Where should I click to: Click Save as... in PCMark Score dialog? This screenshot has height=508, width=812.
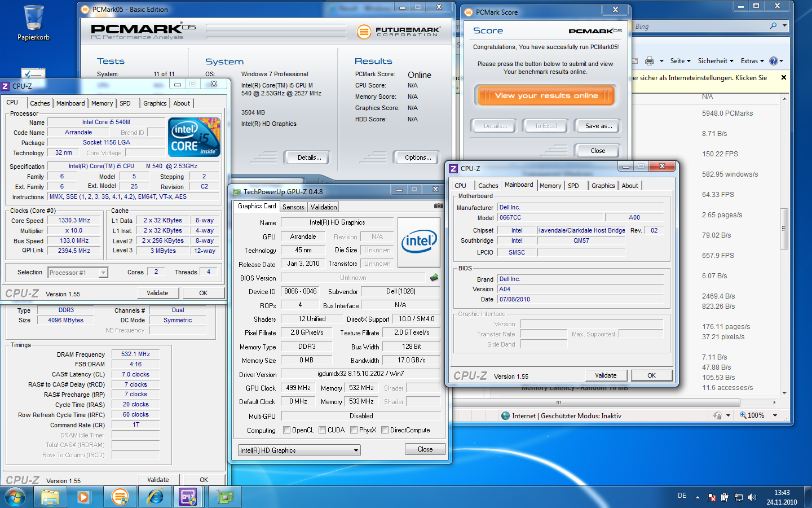[x=598, y=126]
